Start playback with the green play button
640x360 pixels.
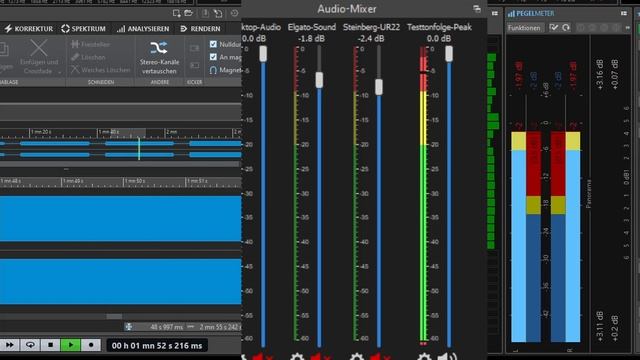pyautogui.click(x=70, y=345)
